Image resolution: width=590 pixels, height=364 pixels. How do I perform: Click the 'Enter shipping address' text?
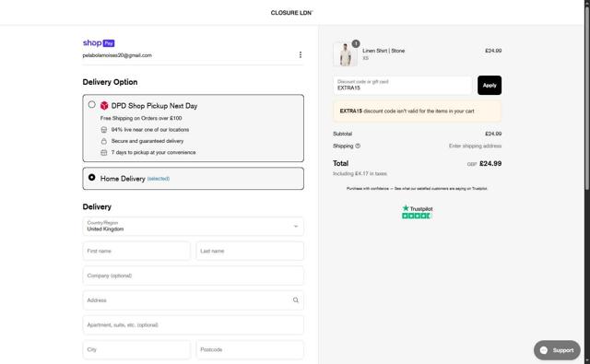pyautogui.click(x=475, y=146)
